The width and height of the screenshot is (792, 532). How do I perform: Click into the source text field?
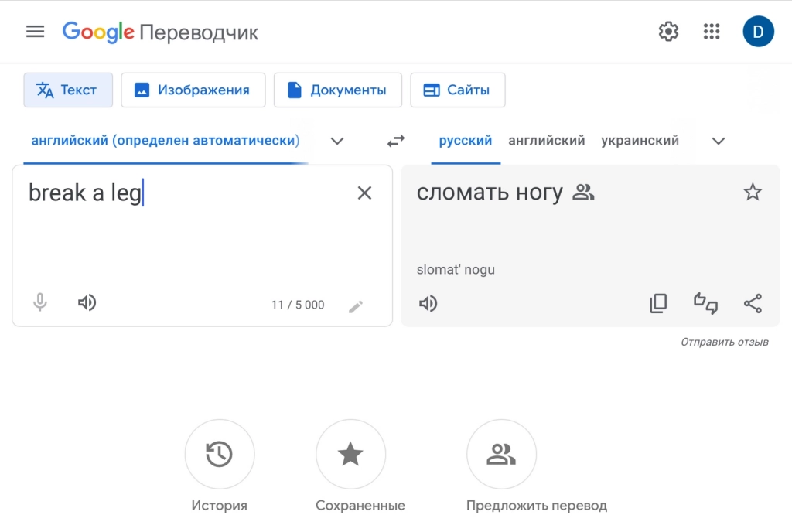tap(202, 246)
